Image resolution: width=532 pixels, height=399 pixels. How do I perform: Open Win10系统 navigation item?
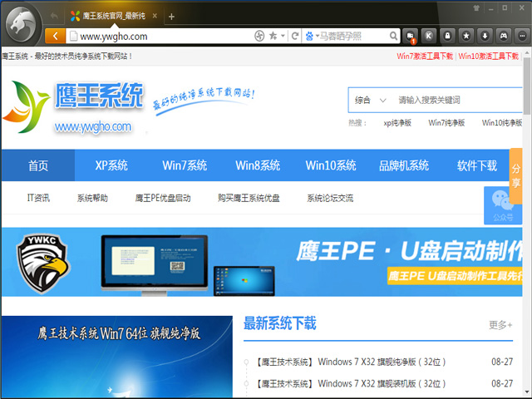[331, 165]
